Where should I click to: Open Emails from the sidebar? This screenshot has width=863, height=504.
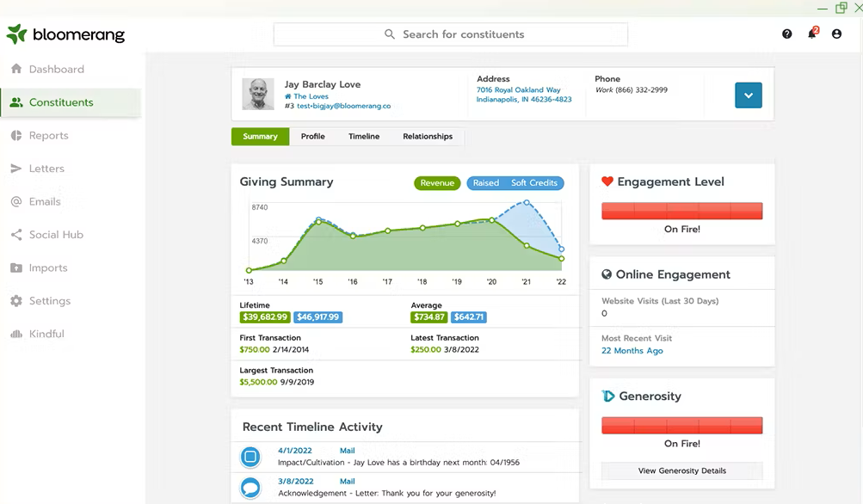coord(45,201)
